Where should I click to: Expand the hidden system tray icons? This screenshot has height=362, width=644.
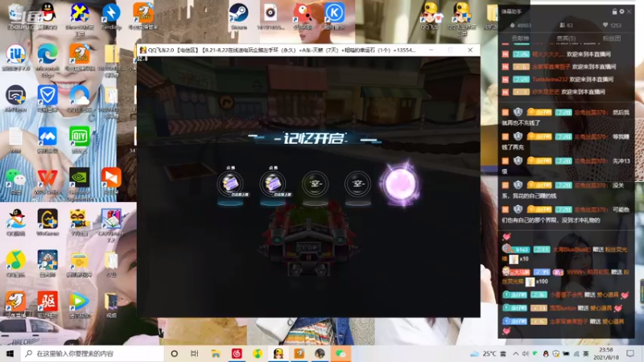(x=515, y=353)
